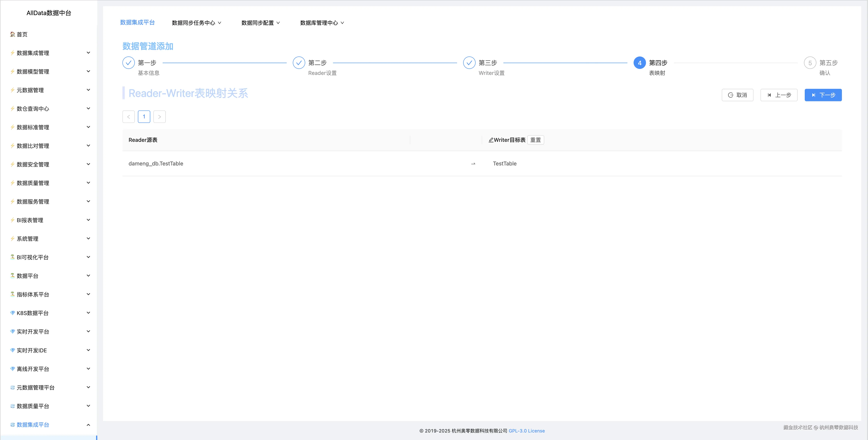The image size is (868, 440).
Task: Select page 1 in pagination
Action: click(144, 116)
